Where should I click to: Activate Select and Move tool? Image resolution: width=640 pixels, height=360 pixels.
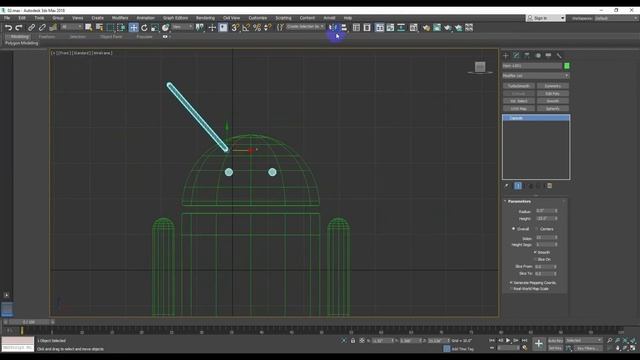pos(133,27)
